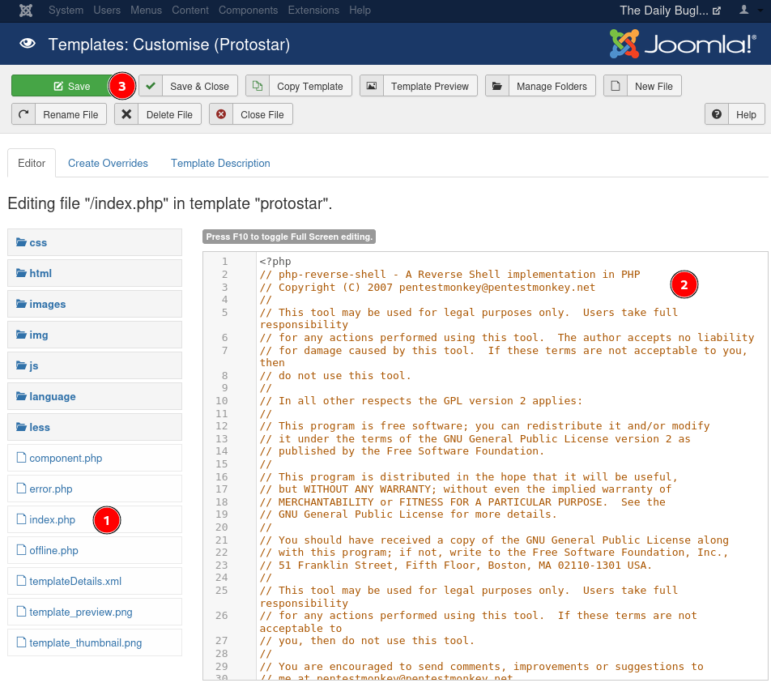Click the page icon on New File
This screenshot has width=771, height=700.
pos(616,86)
